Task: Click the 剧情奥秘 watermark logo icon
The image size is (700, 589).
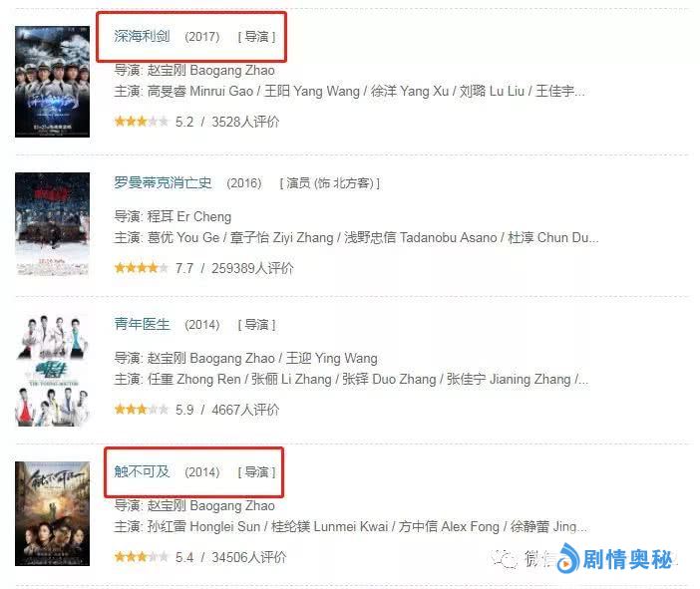Action: click(x=567, y=558)
